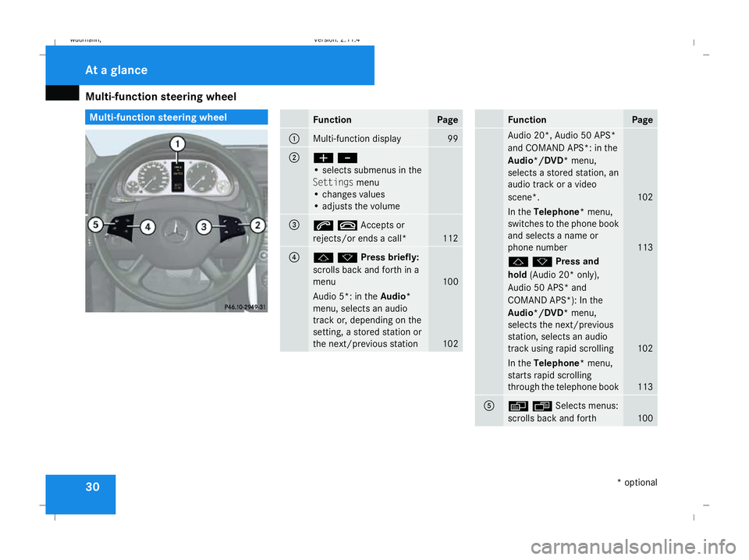Image resolution: width=749 pixels, height=560 pixels.
Task: Click the 'Multi-function display' table entry
Action: click(357, 139)
